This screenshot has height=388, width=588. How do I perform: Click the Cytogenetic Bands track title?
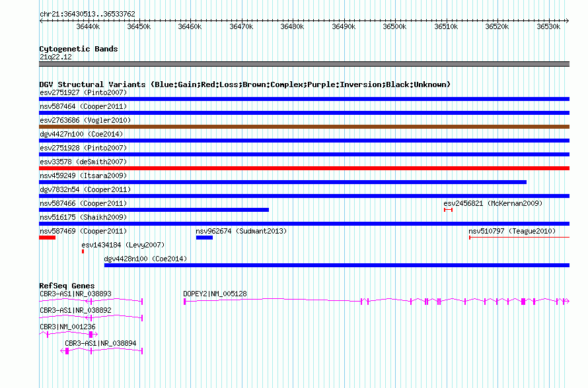79,49
